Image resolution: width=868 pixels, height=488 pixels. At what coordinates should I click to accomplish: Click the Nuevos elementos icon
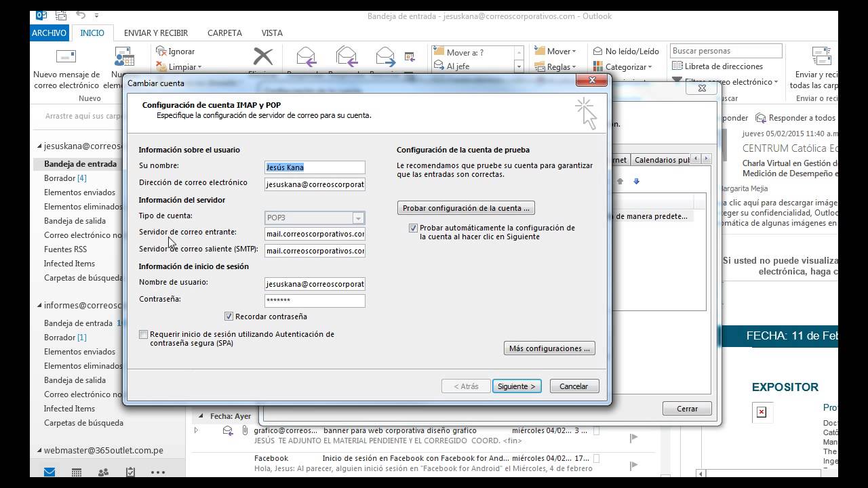click(x=123, y=57)
